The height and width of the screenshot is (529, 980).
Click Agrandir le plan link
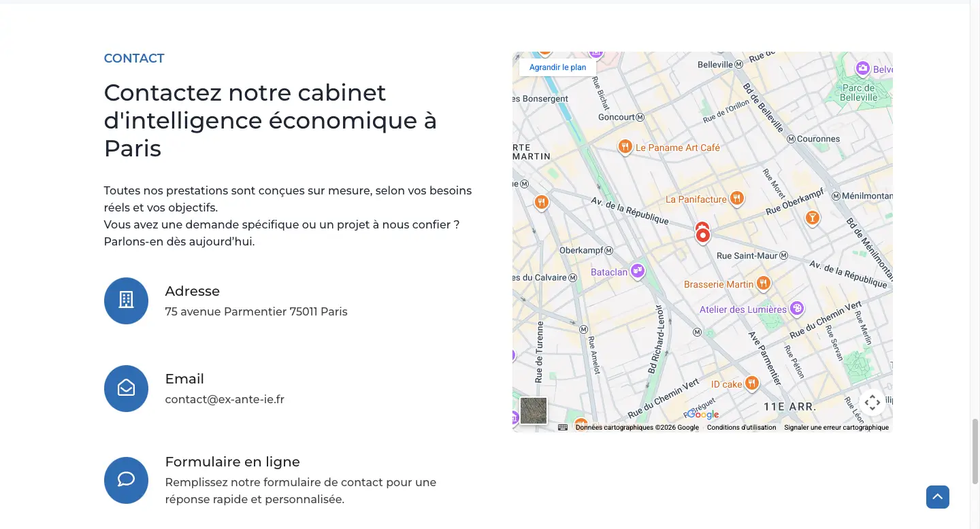[557, 67]
